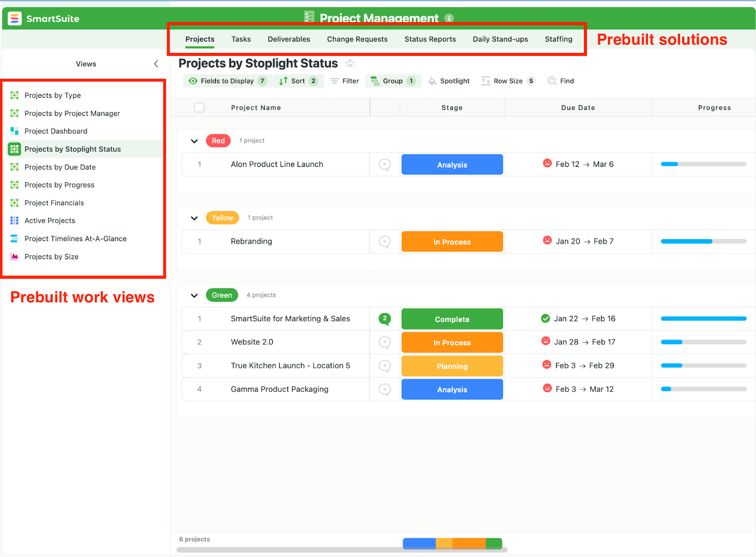
Task: Switch to the Daily Stand-ups tab
Action: [x=500, y=39]
